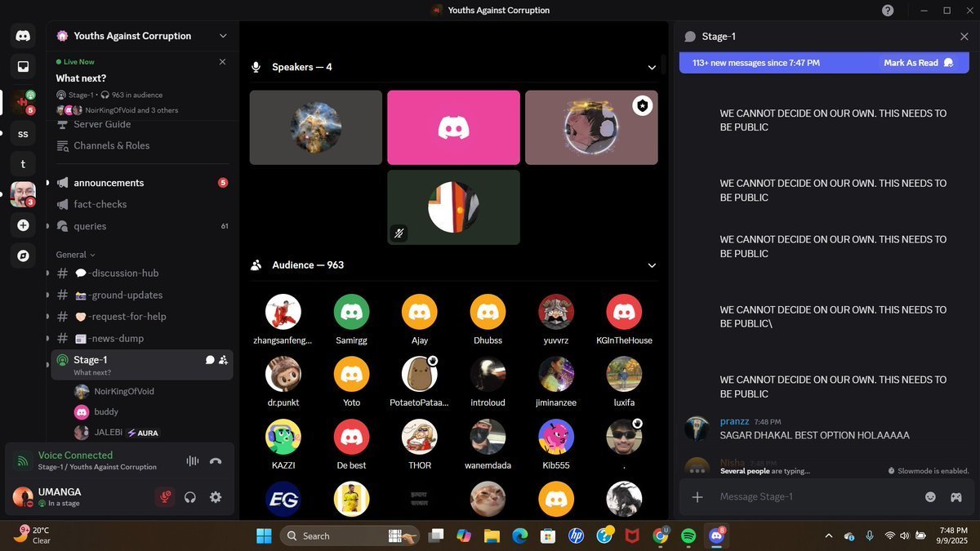
Task: Open the ground-updates channel
Action: coord(142,295)
